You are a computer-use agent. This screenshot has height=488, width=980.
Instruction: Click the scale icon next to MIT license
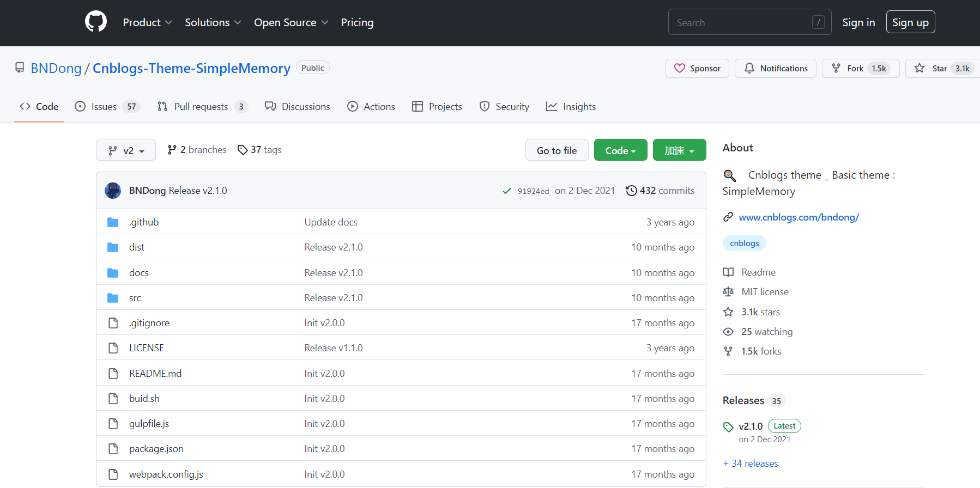(x=728, y=292)
